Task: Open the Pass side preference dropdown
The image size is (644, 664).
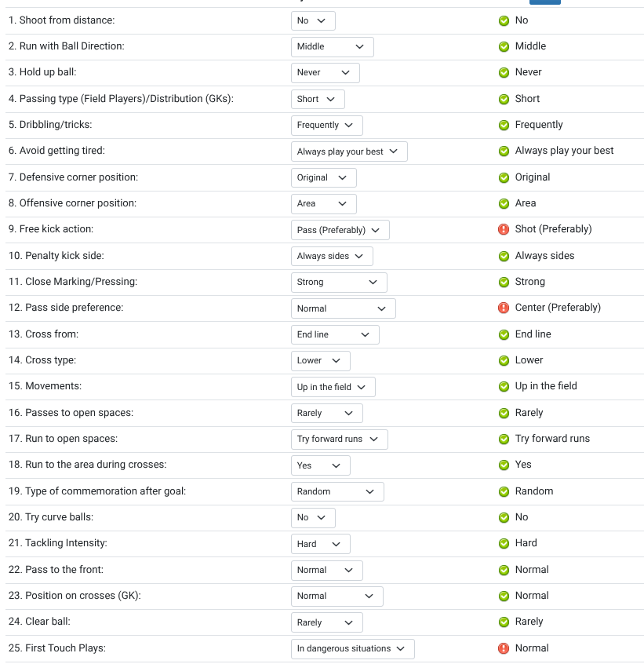Action: (343, 308)
